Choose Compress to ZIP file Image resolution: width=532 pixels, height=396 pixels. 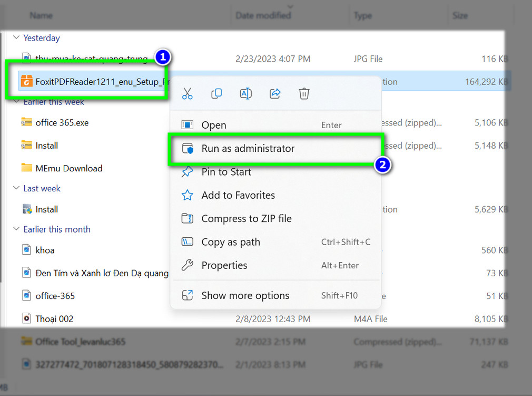coord(275,219)
